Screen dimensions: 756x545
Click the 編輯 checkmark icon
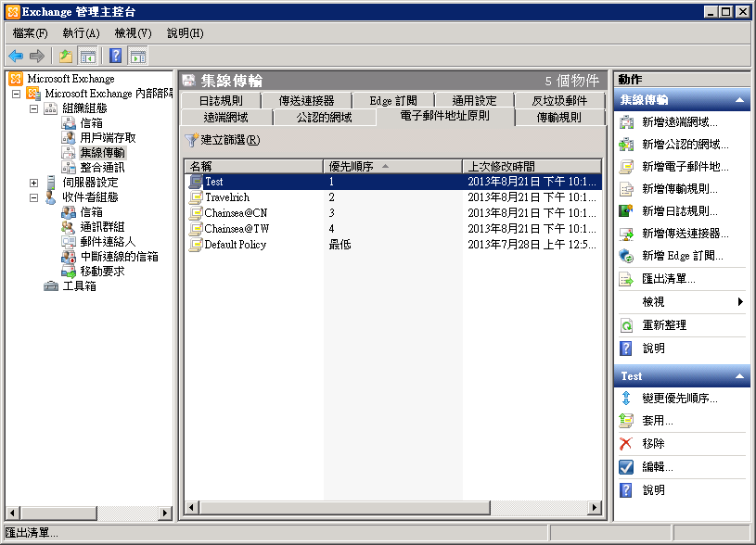tap(626, 466)
